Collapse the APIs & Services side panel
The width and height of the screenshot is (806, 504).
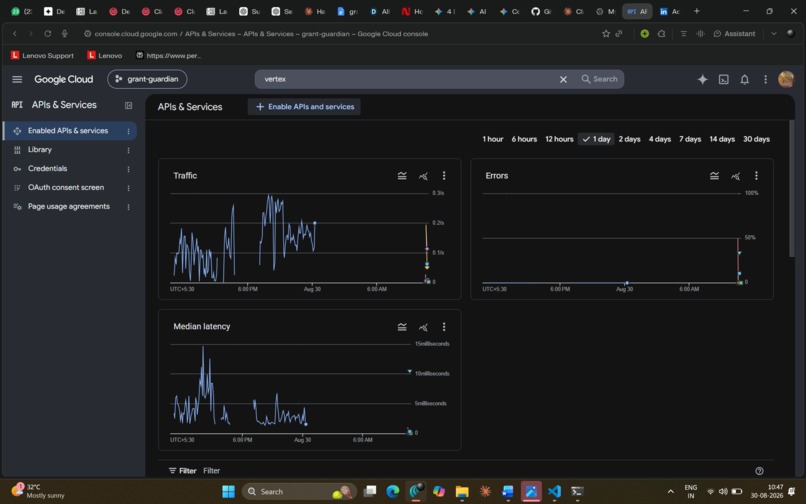click(x=129, y=105)
